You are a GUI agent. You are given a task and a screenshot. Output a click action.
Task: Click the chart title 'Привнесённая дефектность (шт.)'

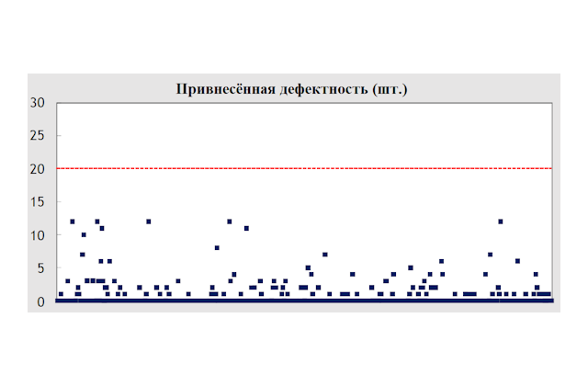[292, 89]
